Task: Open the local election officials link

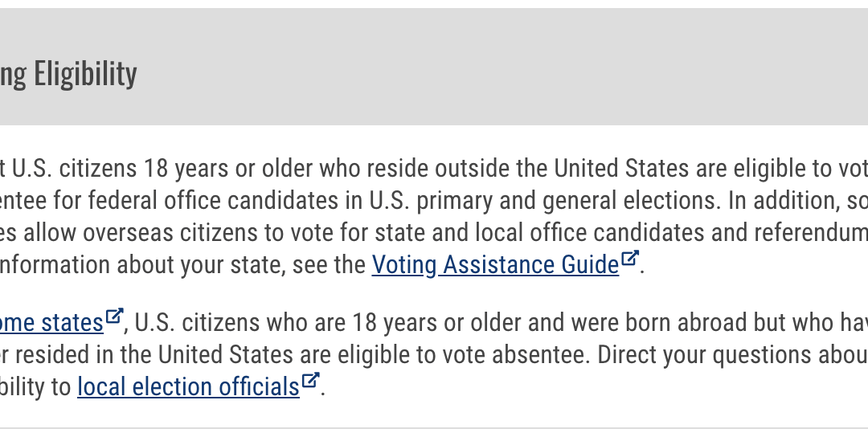Action: [188, 386]
